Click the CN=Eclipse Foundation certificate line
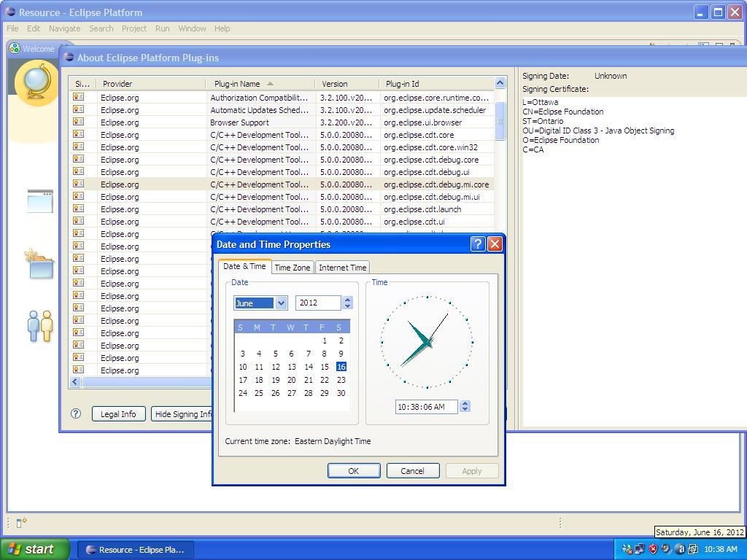This screenshot has width=747, height=560. click(x=563, y=112)
